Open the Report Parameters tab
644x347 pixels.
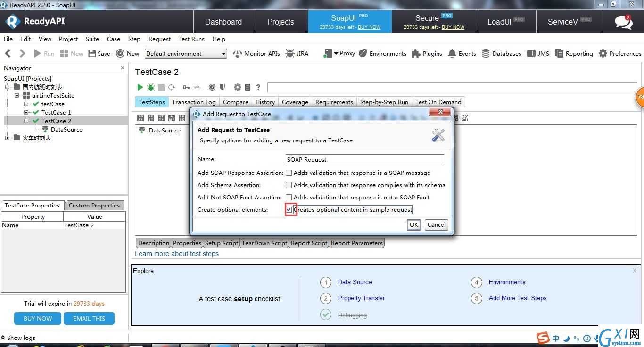tap(357, 243)
